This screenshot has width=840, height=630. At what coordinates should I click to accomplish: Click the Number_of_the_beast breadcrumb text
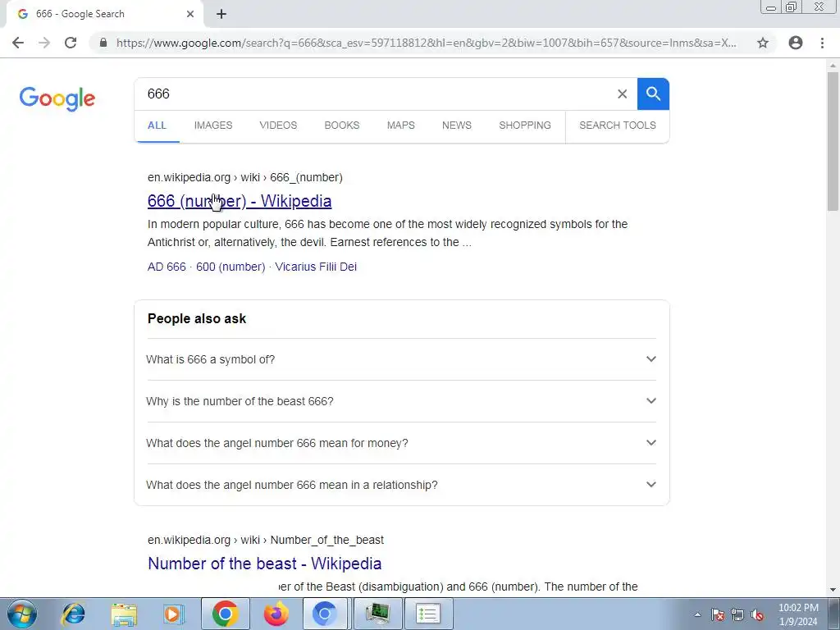[x=326, y=540]
